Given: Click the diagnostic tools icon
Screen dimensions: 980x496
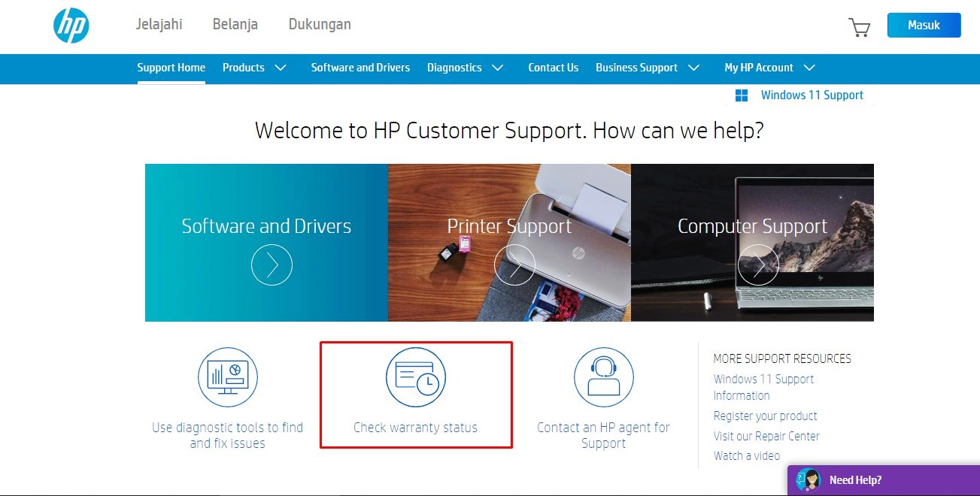Looking at the screenshot, I should point(227,377).
